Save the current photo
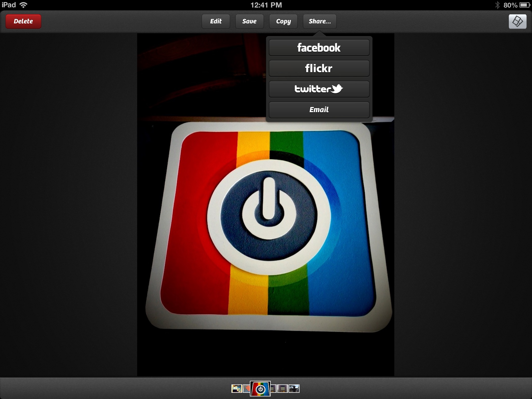 click(249, 21)
